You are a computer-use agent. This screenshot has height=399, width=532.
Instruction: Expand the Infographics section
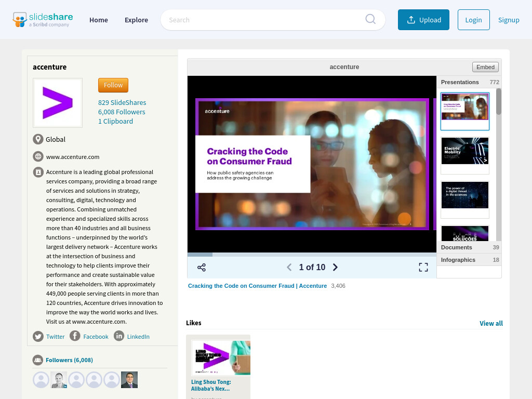[x=469, y=260]
